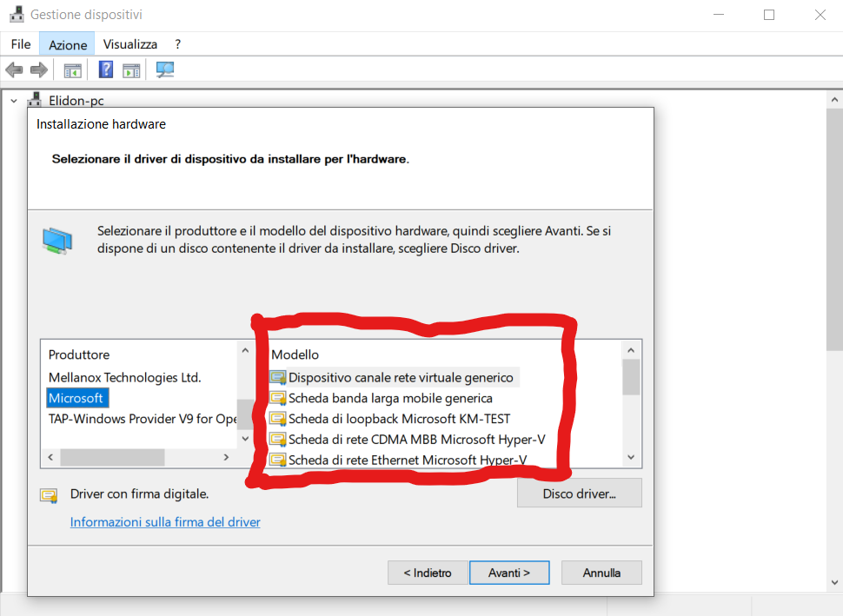Click the signed driver icon near Disco driver
This screenshot has width=843, height=616.
pos(48,493)
